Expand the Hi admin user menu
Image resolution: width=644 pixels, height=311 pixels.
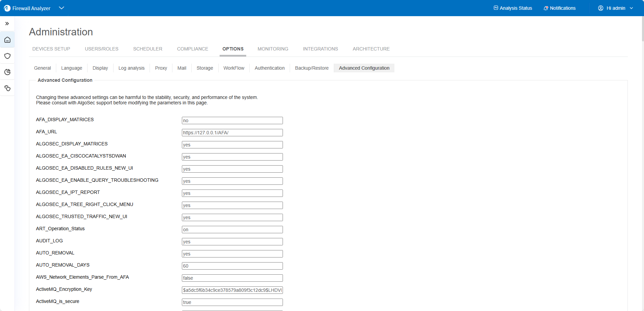pyautogui.click(x=631, y=8)
